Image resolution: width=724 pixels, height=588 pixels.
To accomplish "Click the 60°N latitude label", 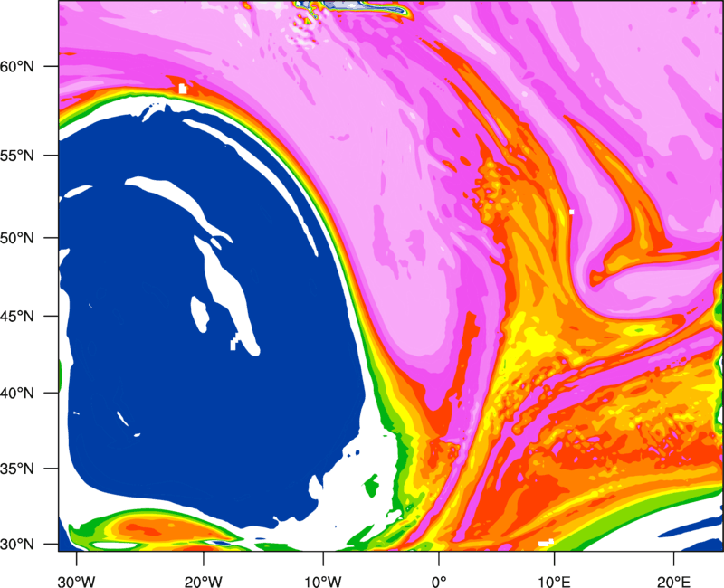I will tap(17, 67).
